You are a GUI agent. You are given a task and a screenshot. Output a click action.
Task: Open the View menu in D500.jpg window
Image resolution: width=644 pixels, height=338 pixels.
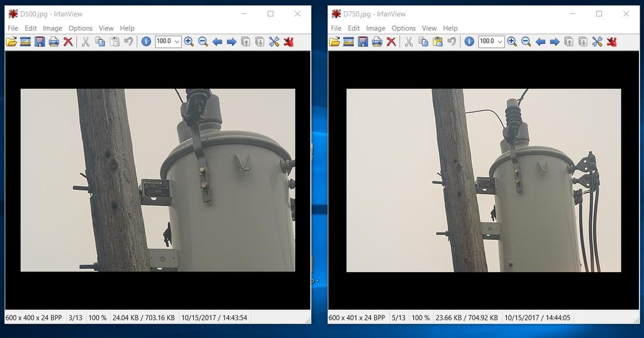tap(106, 28)
